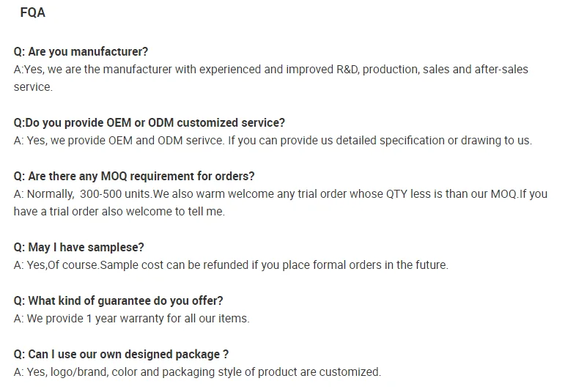Click the answer about logo/brand and color
Screen dimensions: 576x392
197,372
